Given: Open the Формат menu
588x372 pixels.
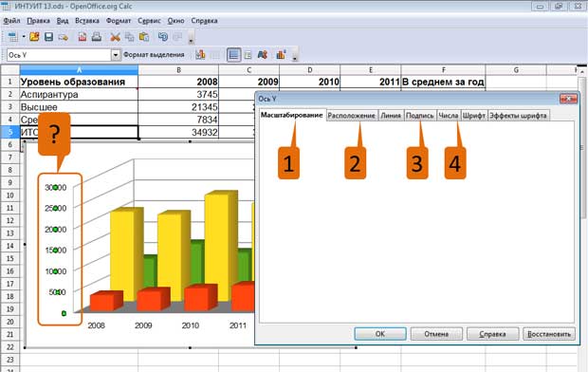Looking at the screenshot, I should (x=119, y=21).
